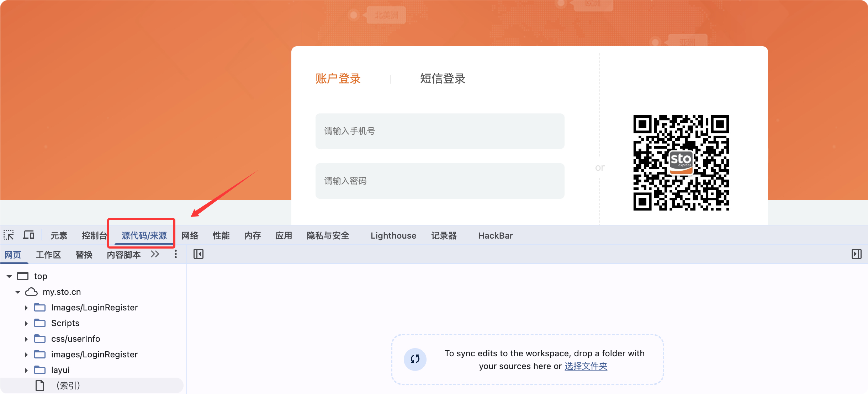Image resolution: width=868 pixels, height=394 pixels.
Task: Select the (索引) file in the file tree
Action: [x=69, y=385]
